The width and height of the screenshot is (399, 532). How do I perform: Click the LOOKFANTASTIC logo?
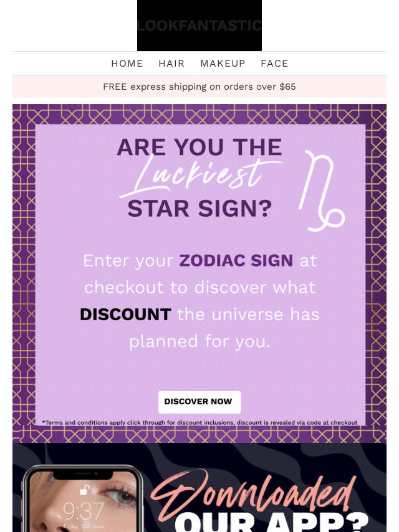(x=199, y=26)
